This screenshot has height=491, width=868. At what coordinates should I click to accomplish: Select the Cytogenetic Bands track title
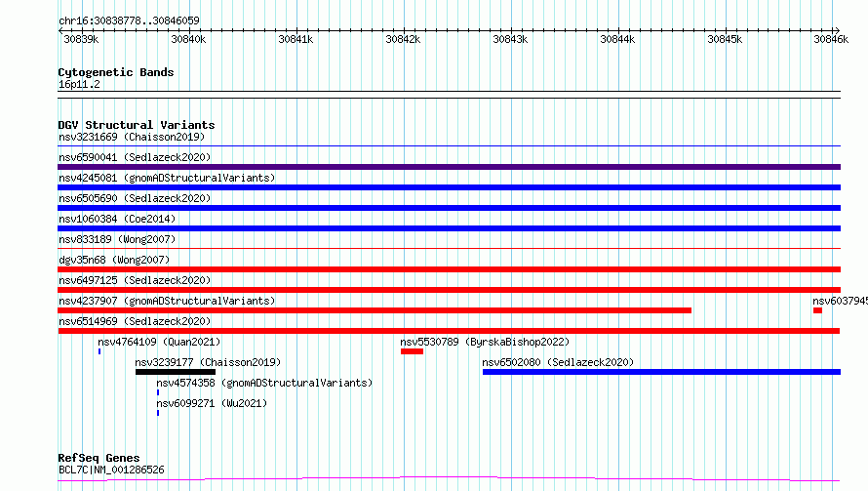pos(116,72)
